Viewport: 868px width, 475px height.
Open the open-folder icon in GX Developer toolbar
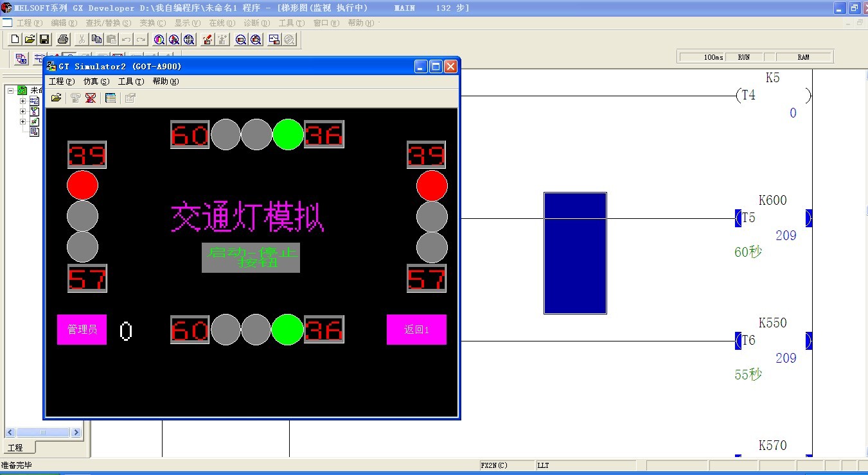point(30,39)
